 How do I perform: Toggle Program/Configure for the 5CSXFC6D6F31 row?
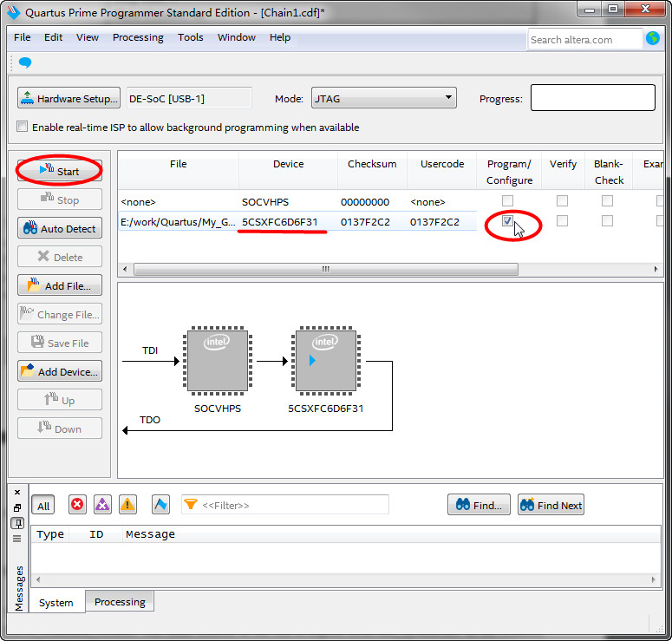click(507, 221)
